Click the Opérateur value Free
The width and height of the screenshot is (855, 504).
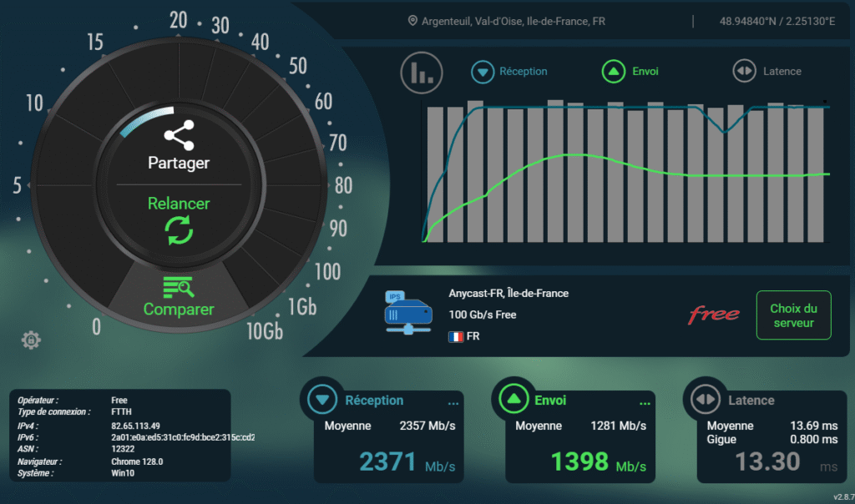pos(119,401)
